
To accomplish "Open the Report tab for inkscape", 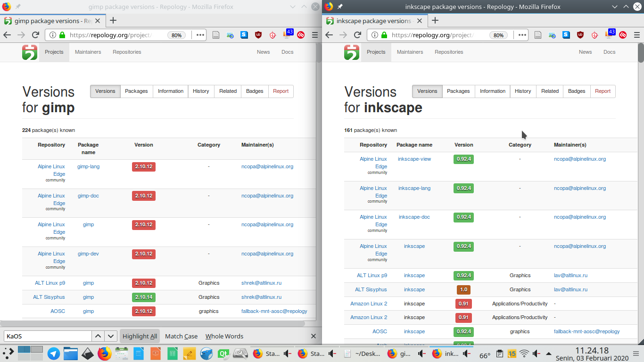I will click(603, 91).
